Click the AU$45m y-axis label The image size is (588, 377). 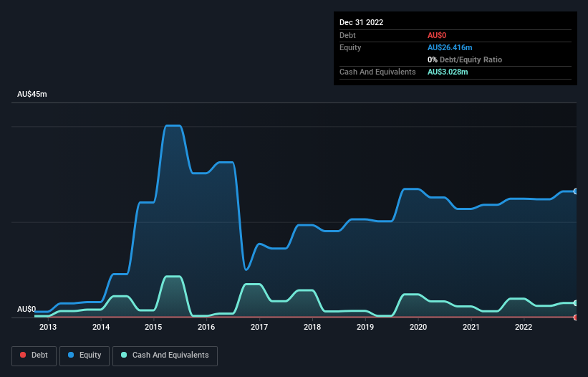click(x=32, y=95)
